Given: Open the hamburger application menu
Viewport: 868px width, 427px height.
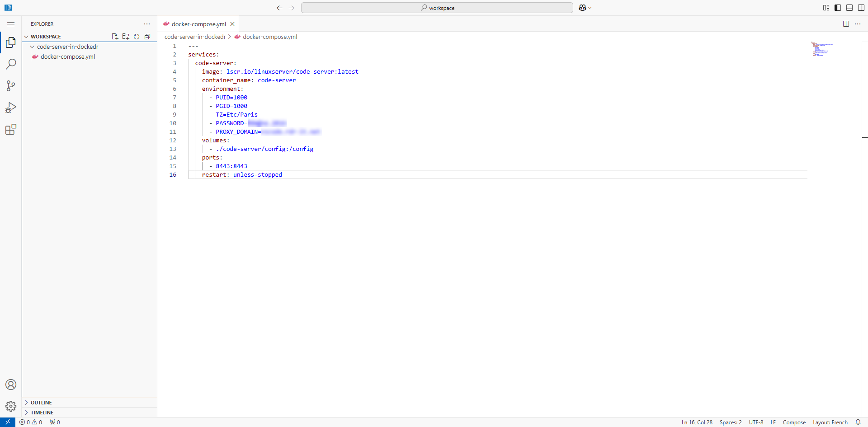Looking at the screenshot, I should click(11, 24).
